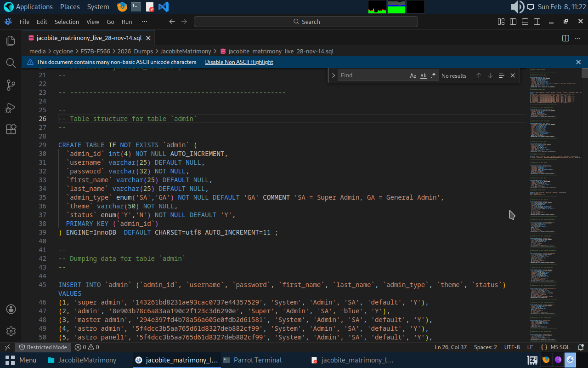The width and height of the screenshot is (588, 368).
Task: Open the Extensions view
Action: pos(11,129)
